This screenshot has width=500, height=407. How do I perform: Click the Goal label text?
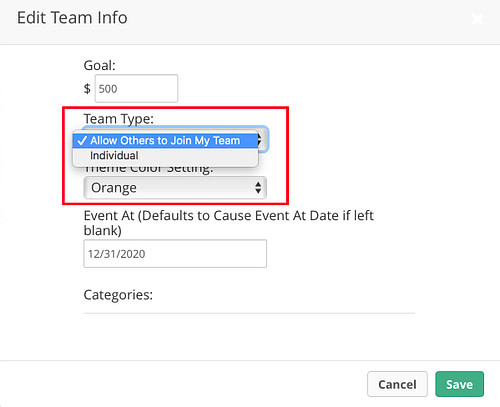(99, 65)
